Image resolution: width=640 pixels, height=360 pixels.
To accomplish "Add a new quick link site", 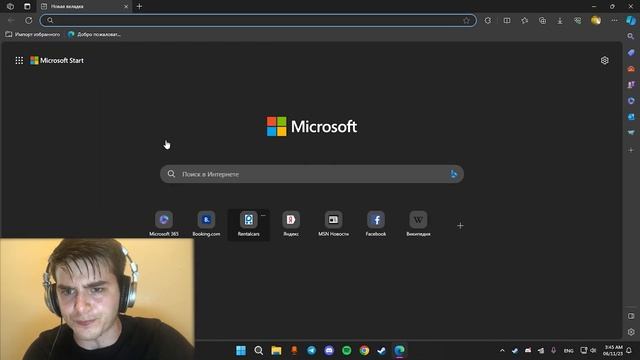I will [x=460, y=225].
